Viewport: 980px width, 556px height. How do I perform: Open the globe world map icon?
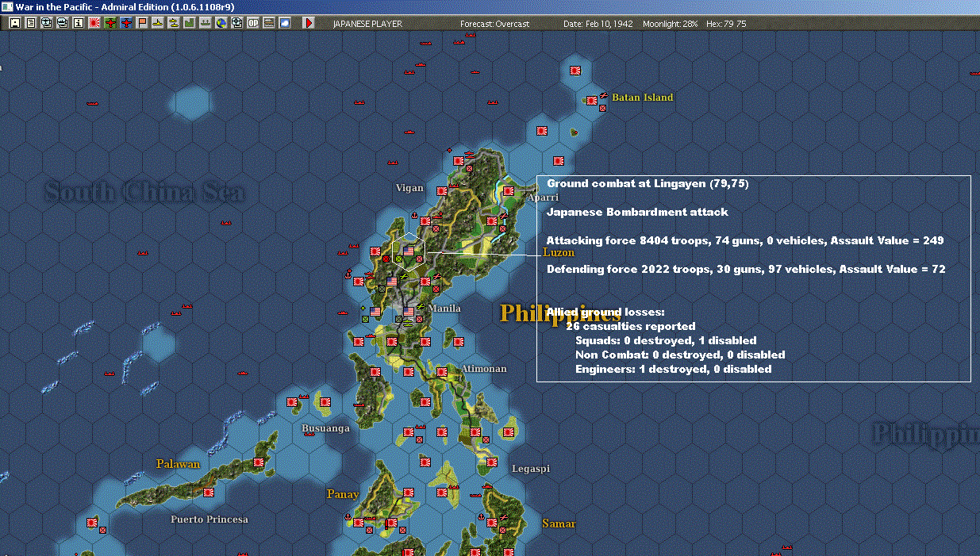[x=221, y=23]
